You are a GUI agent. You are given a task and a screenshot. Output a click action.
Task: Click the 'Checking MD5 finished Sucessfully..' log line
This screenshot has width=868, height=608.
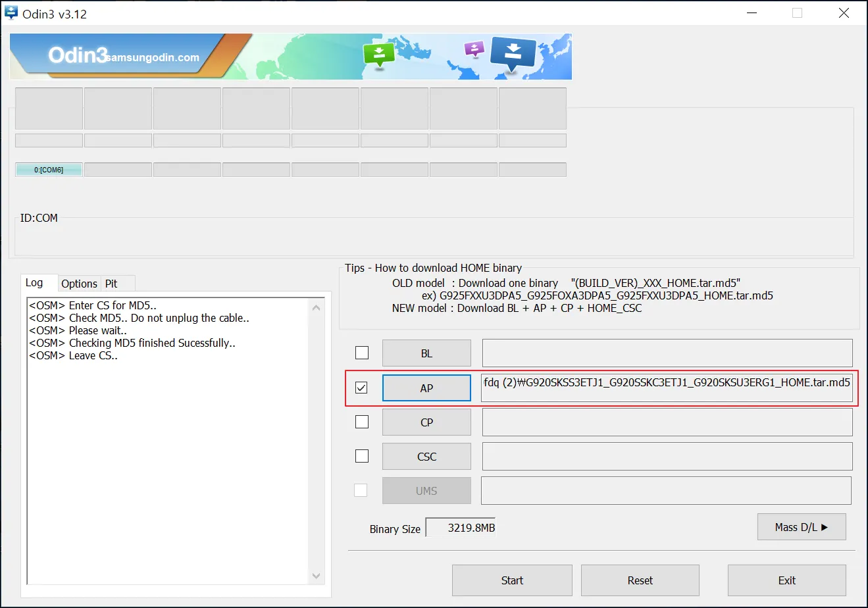tap(132, 343)
